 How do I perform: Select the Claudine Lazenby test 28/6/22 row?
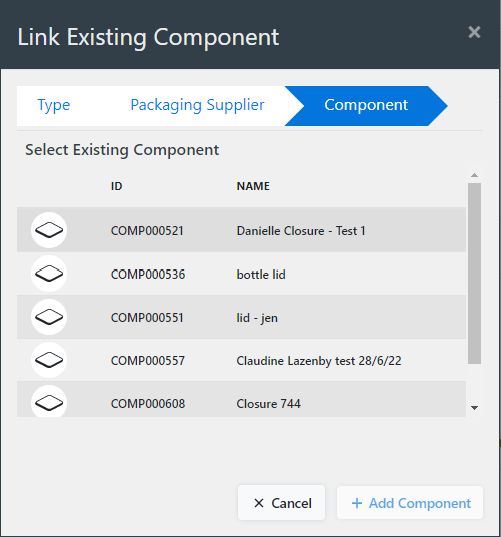tap(241, 360)
